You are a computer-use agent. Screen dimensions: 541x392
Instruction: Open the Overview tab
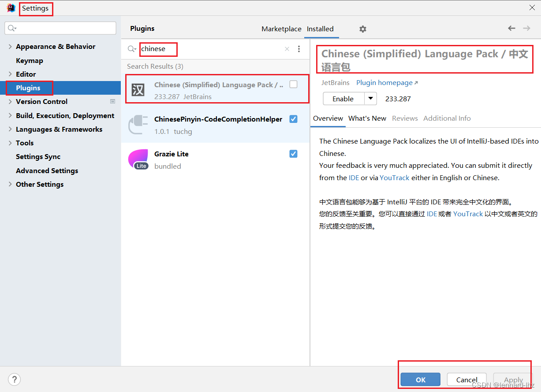328,118
